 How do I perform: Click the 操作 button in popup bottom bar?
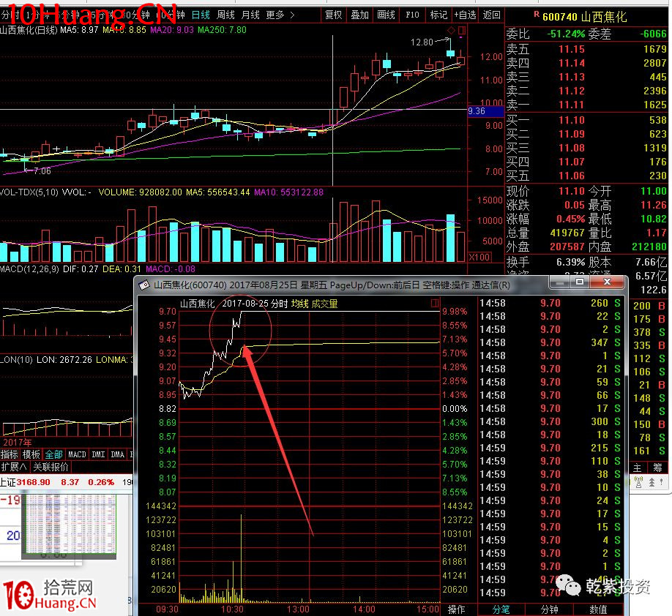click(x=456, y=609)
